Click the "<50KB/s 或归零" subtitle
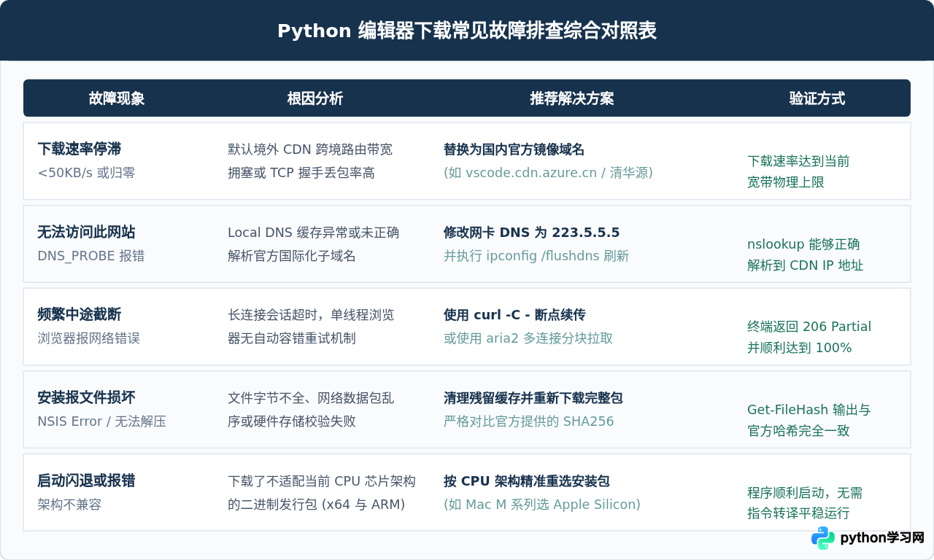The height and width of the screenshot is (560, 934). click(86, 173)
